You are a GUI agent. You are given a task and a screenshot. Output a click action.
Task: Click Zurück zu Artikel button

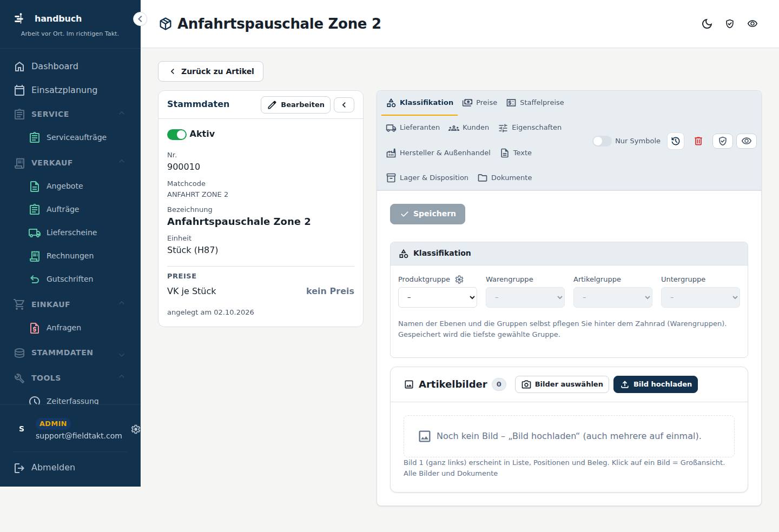coord(210,71)
